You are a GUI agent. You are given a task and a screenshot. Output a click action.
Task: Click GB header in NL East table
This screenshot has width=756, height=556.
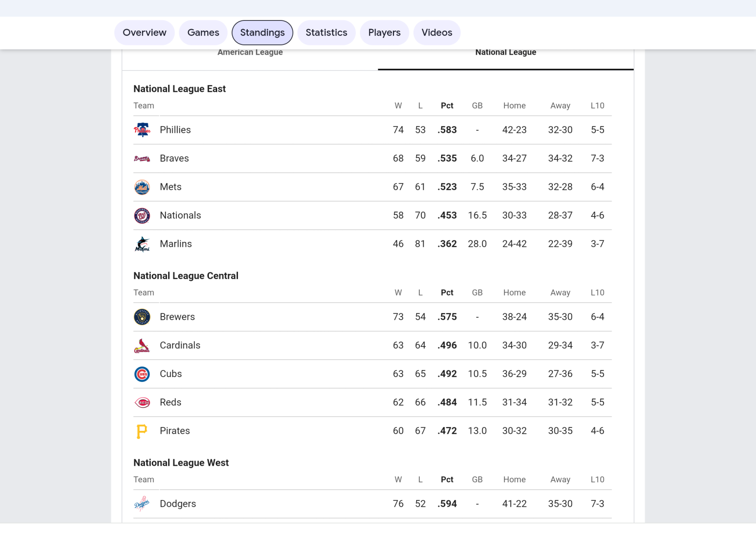coord(477,106)
